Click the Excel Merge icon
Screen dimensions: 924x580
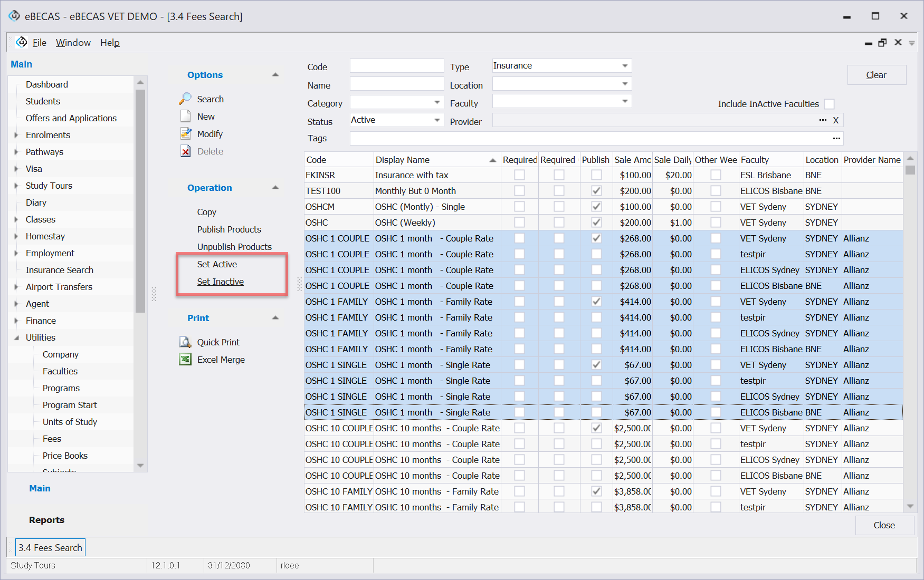185,360
